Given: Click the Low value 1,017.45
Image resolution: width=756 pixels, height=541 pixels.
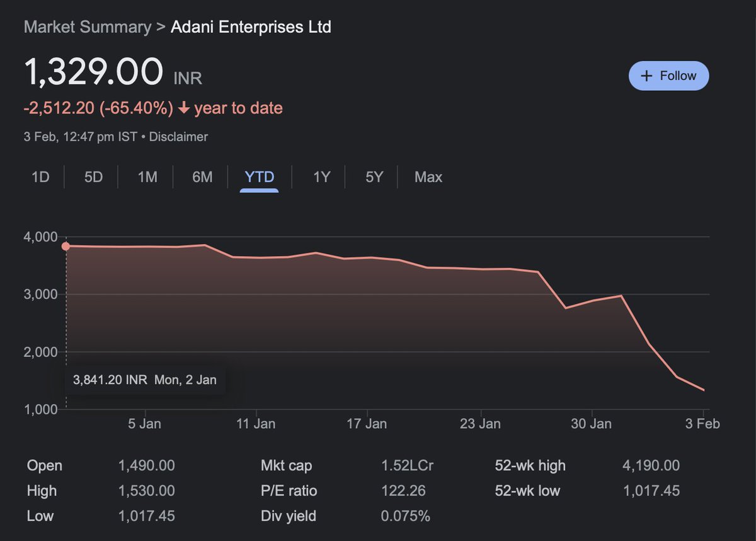Looking at the screenshot, I should pyautogui.click(x=146, y=516).
